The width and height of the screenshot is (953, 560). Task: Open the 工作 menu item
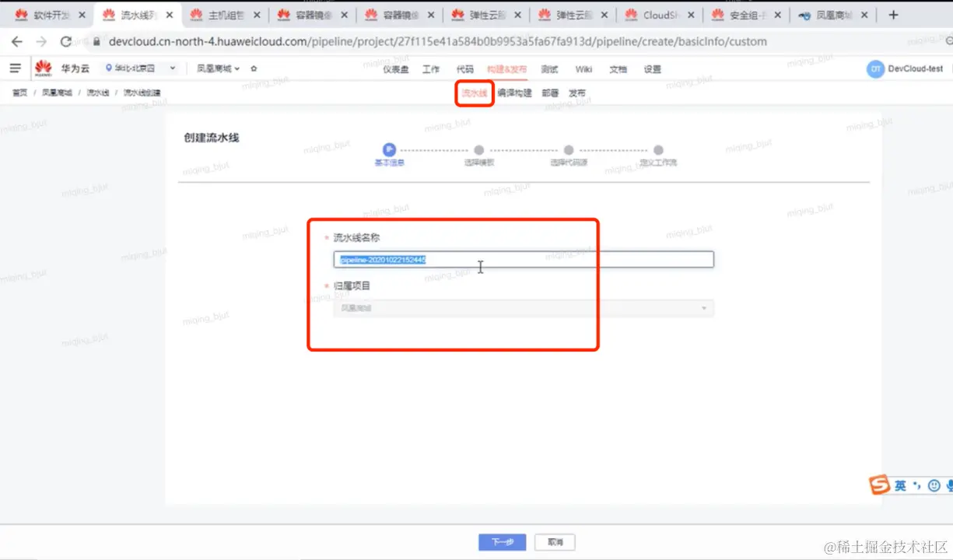[431, 69]
